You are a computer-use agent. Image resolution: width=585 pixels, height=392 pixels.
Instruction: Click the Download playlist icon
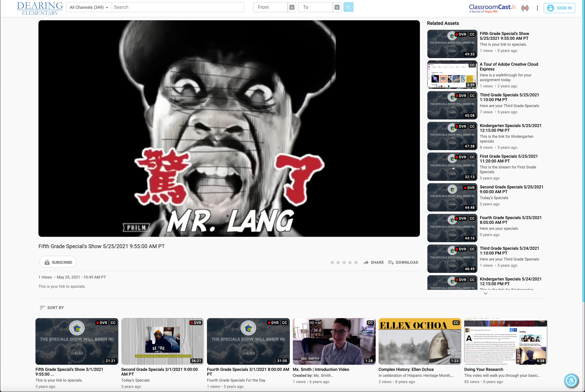391,263
